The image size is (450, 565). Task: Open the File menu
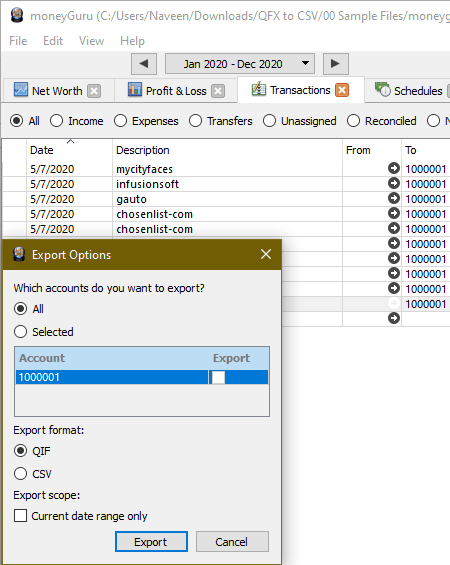tap(18, 41)
